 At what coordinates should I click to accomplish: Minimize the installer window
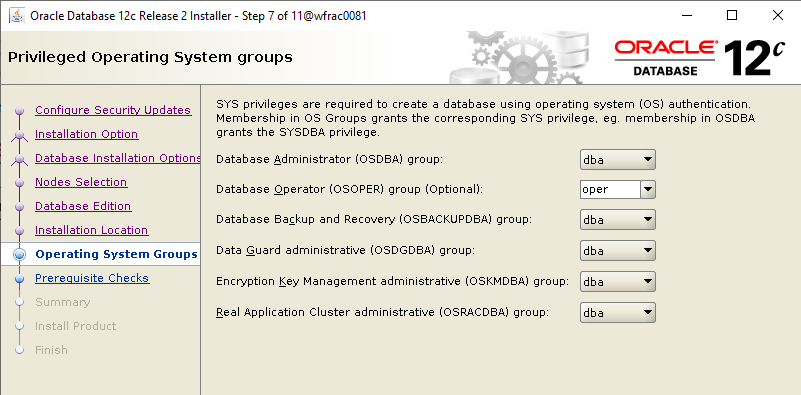(687, 15)
